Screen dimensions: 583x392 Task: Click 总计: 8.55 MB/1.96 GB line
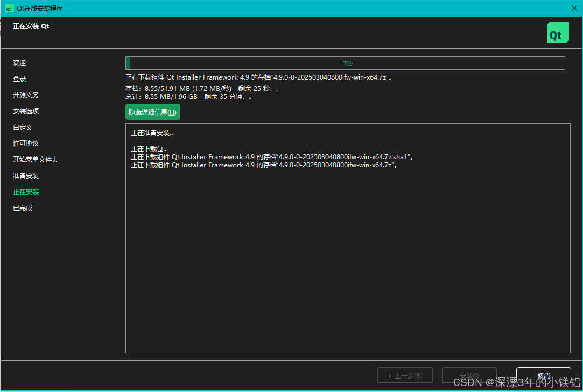click(188, 97)
